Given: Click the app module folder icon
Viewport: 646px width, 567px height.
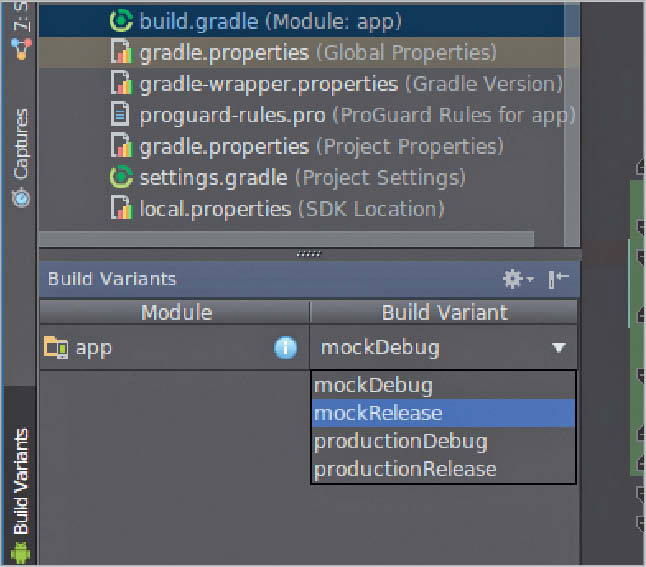Looking at the screenshot, I should point(56,348).
